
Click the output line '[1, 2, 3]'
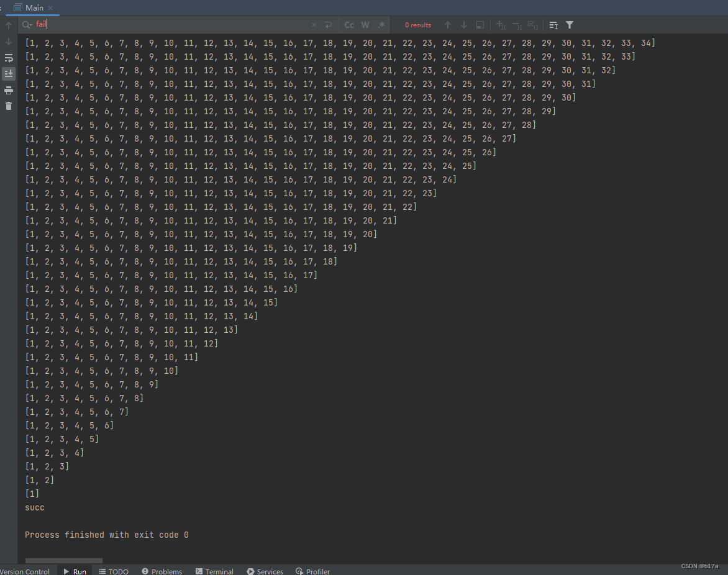click(x=47, y=466)
